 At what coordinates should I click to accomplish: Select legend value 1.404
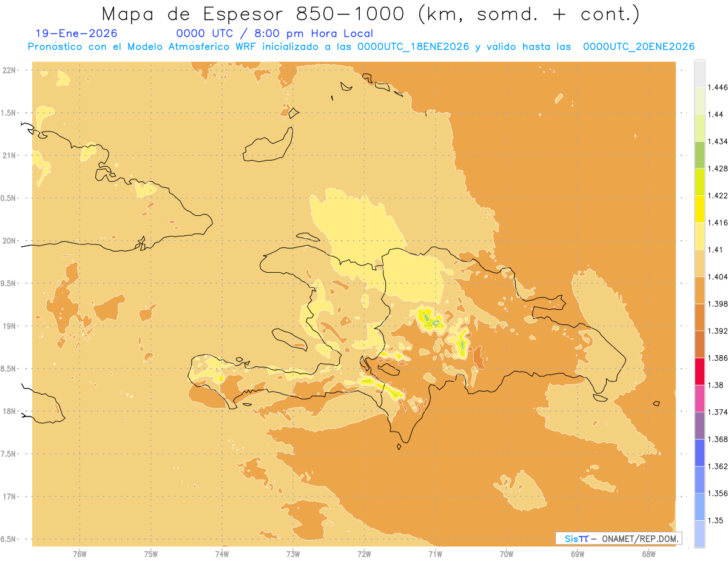[716, 276]
